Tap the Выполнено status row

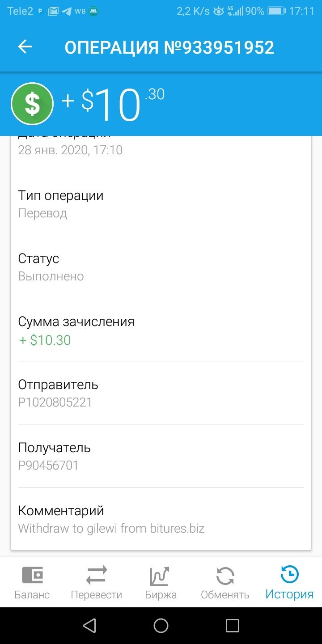click(x=161, y=267)
